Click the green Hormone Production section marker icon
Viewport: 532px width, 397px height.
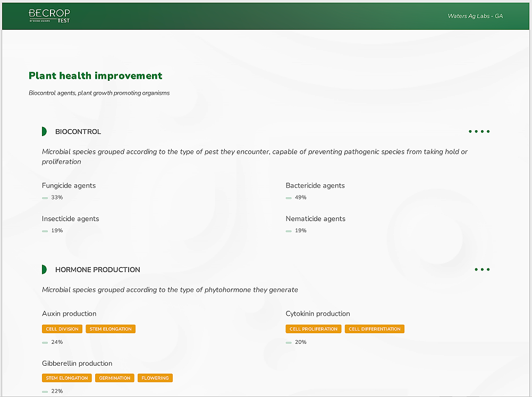pos(44,269)
